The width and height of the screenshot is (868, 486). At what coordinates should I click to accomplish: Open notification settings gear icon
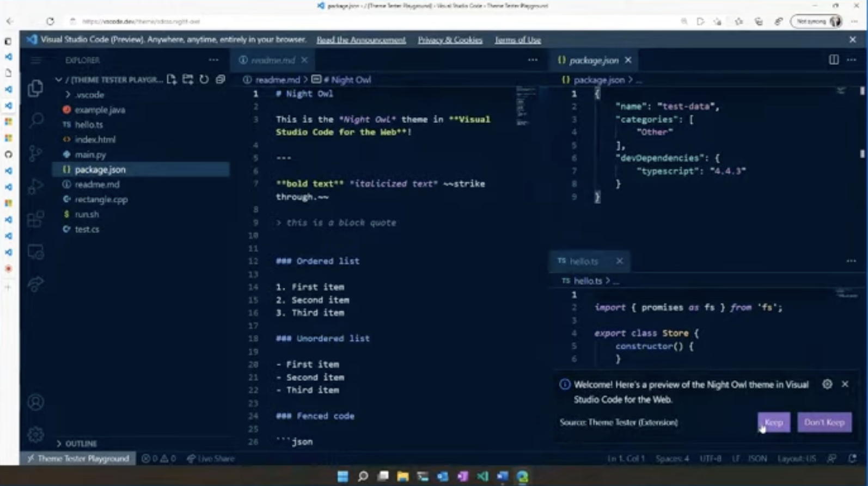coord(827,384)
